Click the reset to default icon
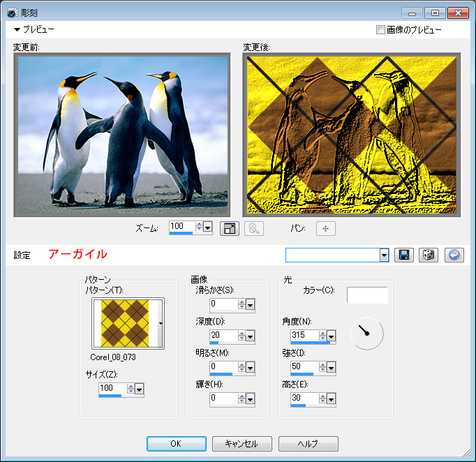Image resolution: width=476 pixels, height=462 pixels. pyautogui.click(x=454, y=255)
